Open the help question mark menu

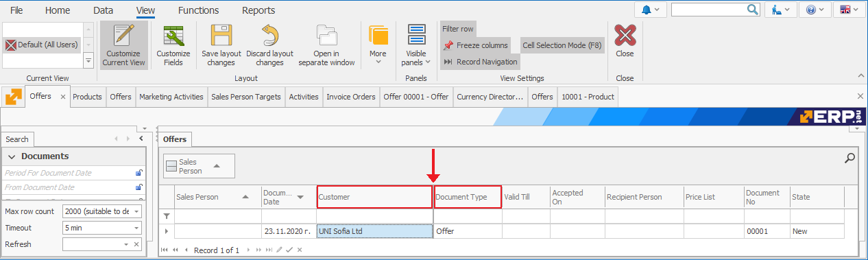[815, 10]
